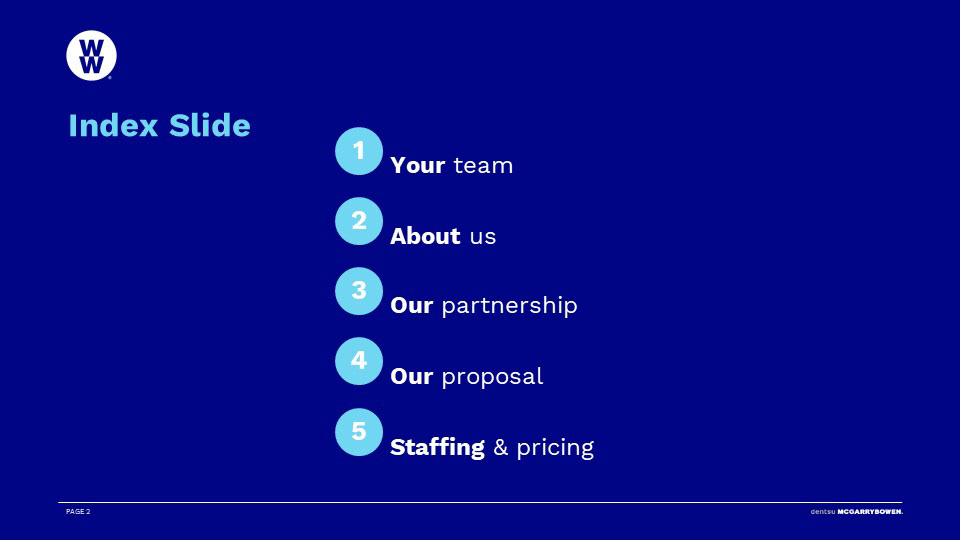This screenshot has width=960, height=540.
Task: Open Staffing & pricing item
Action: click(x=492, y=448)
